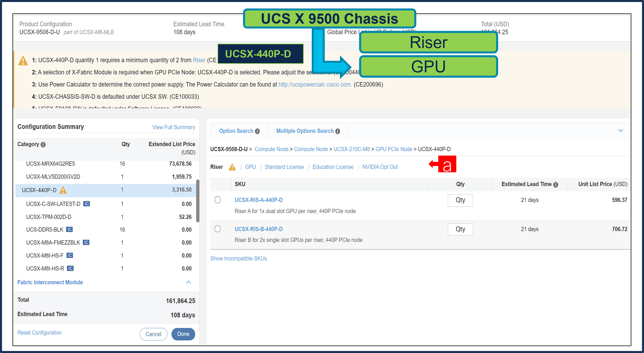Screen dimensions: 644x353
Task: Click the IC badge next to UCSX-M8A-FMEZZBLK
Action: [86, 242]
